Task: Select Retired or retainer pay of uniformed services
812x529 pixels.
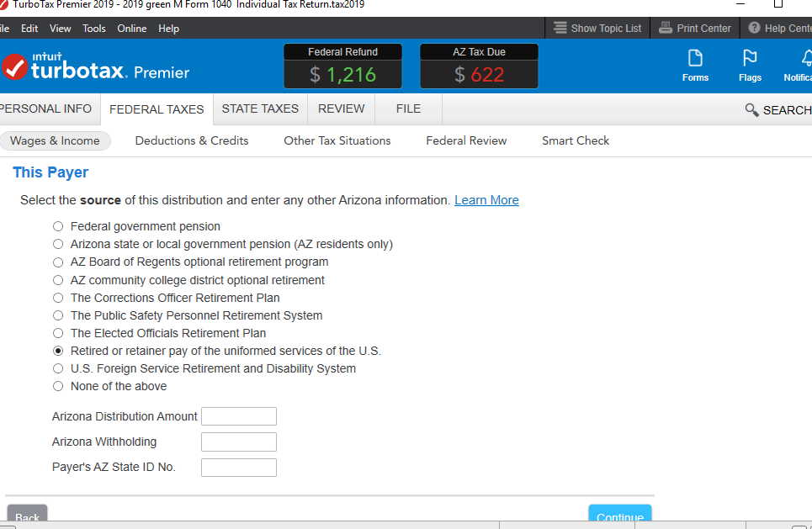Action: pyautogui.click(x=58, y=351)
